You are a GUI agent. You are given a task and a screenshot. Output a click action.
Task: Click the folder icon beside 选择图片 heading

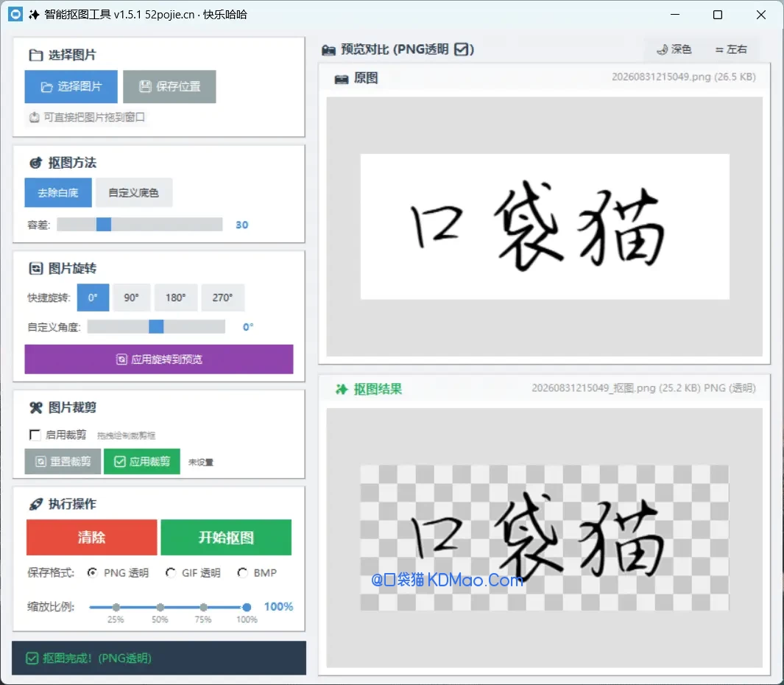coord(36,55)
